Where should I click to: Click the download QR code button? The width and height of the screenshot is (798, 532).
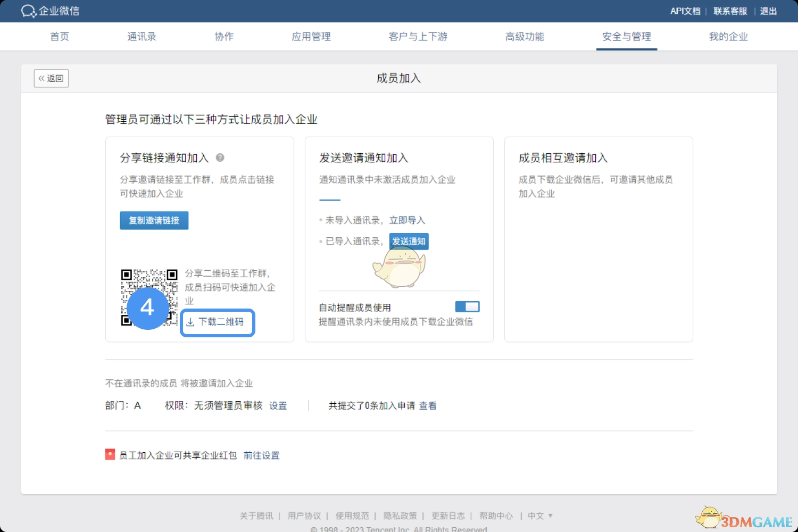(218, 322)
